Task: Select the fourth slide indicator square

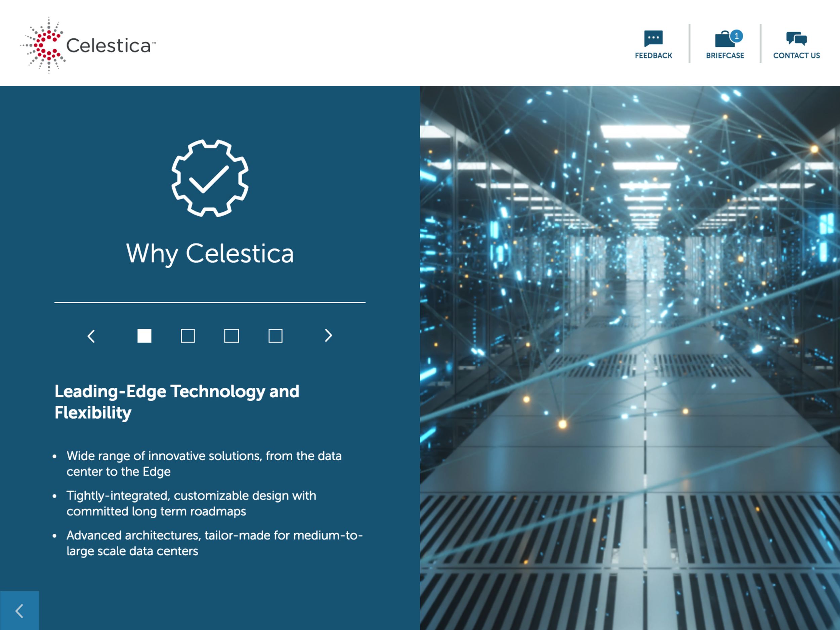Action: (275, 336)
